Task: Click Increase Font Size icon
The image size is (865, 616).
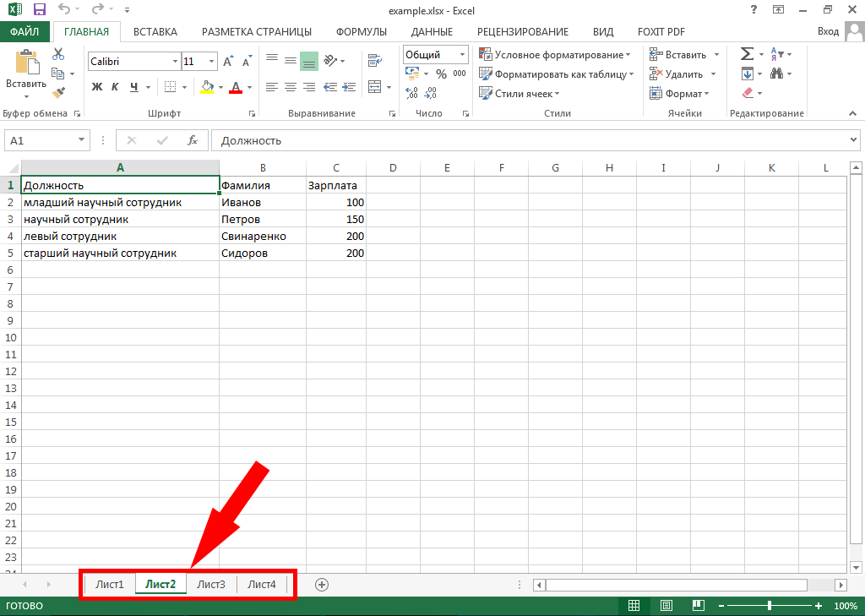Action: pos(227,62)
